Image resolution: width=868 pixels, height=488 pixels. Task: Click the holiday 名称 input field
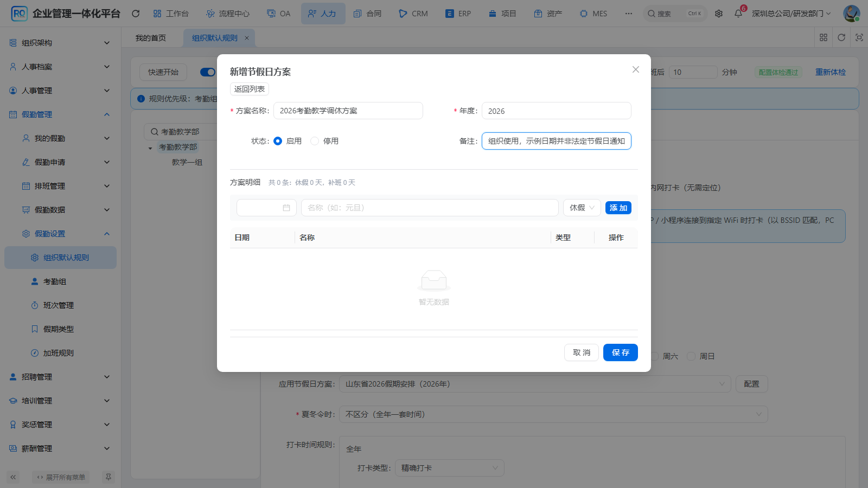click(430, 208)
